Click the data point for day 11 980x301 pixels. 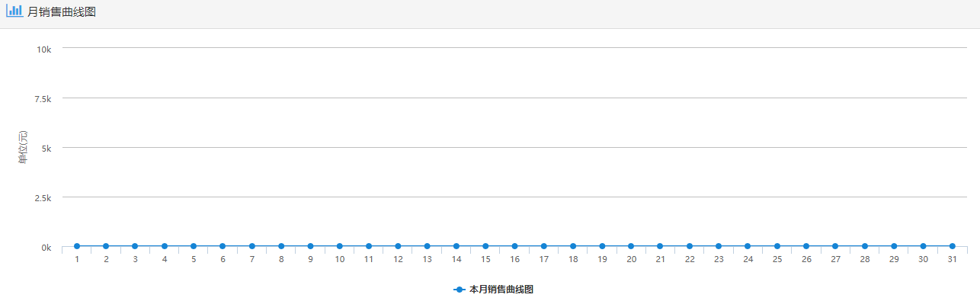tap(369, 246)
